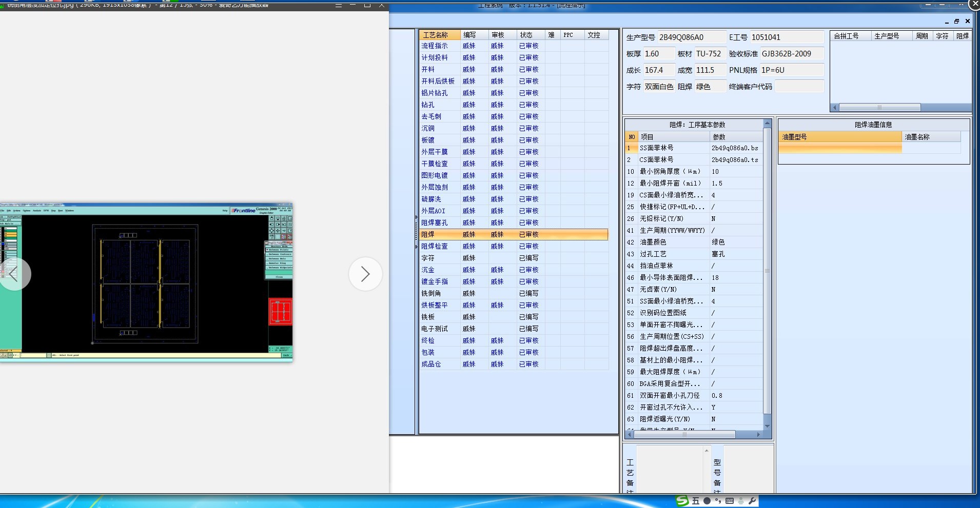Toggle full-width/half-width moon icon
Image resolution: width=980 pixels, height=508 pixels.
pyautogui.click(x=707, y=501)
